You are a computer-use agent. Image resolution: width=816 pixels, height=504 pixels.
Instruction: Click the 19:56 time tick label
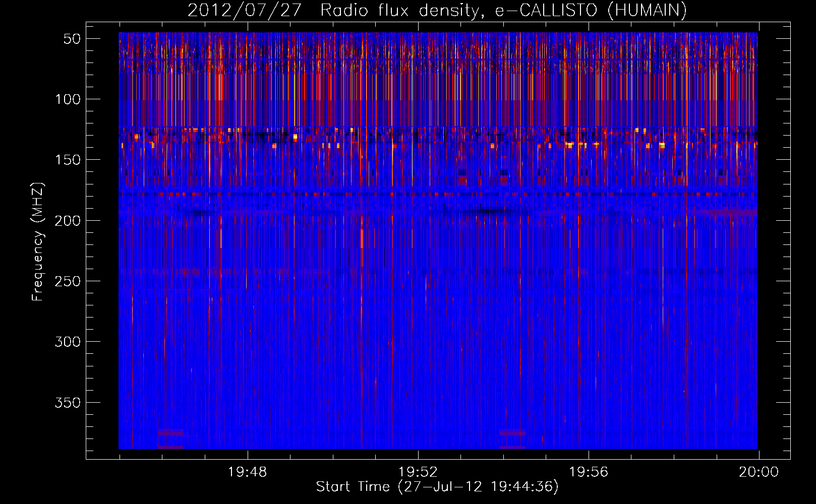point(589,472)
